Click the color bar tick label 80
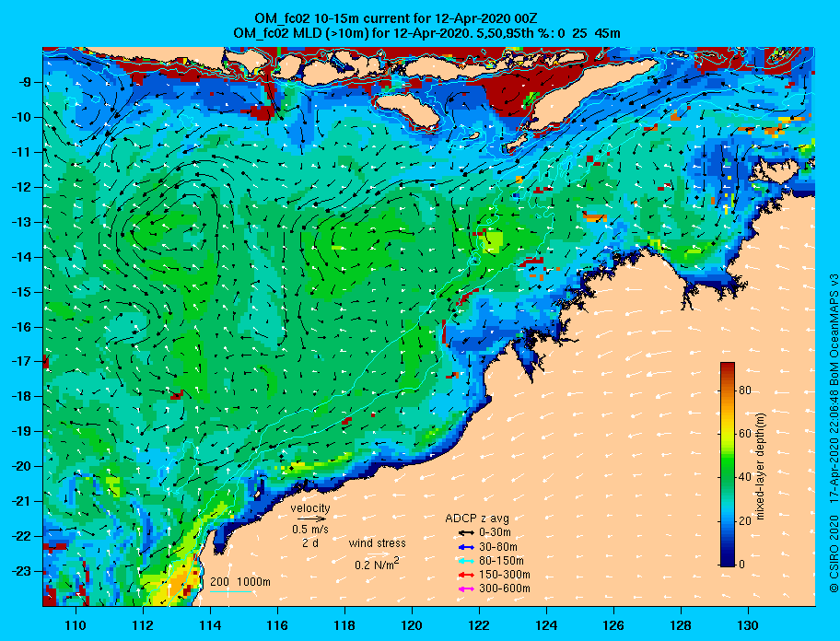Screen dimensions: 840x641 (745, 390)
